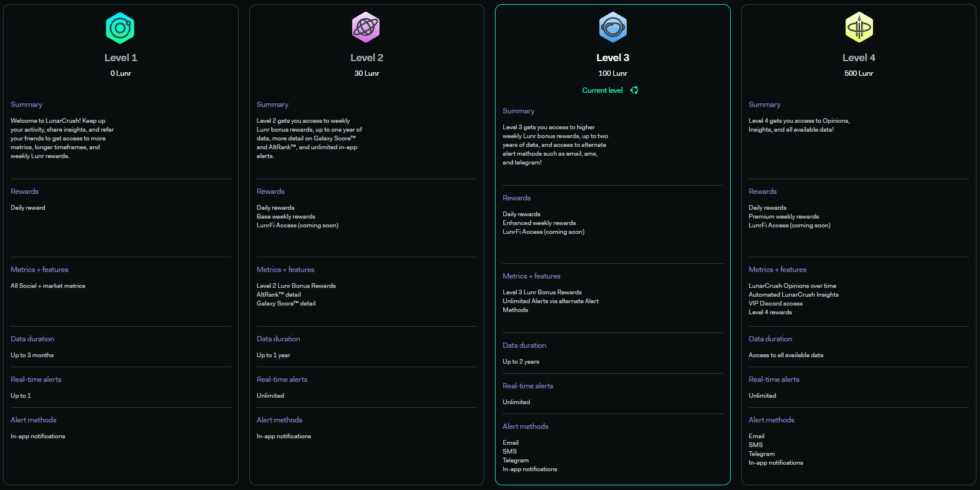This screenshot has height=490, width=980.
Task: Click the Level 3 summary paragraph
Action: tap(556, 145)
